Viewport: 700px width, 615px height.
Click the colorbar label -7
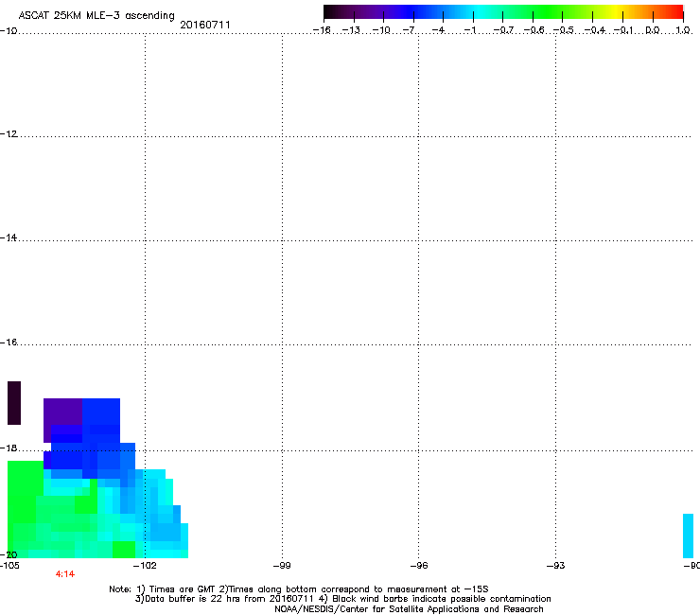(409, 30)
